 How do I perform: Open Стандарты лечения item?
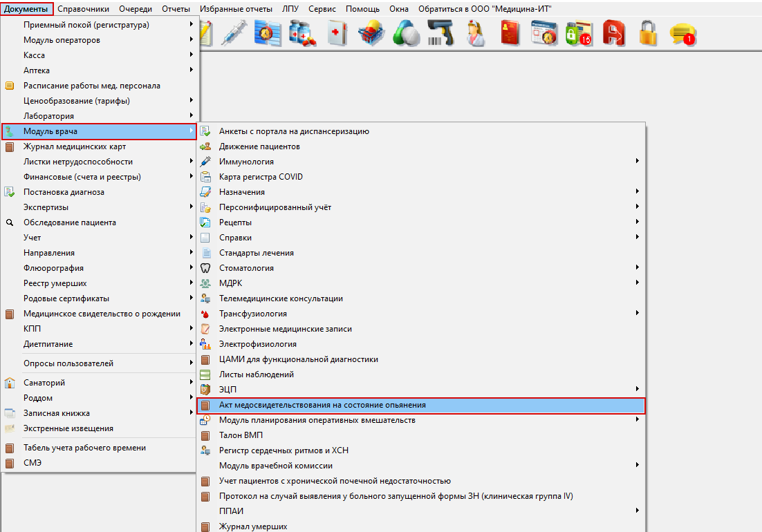(421, 253)
